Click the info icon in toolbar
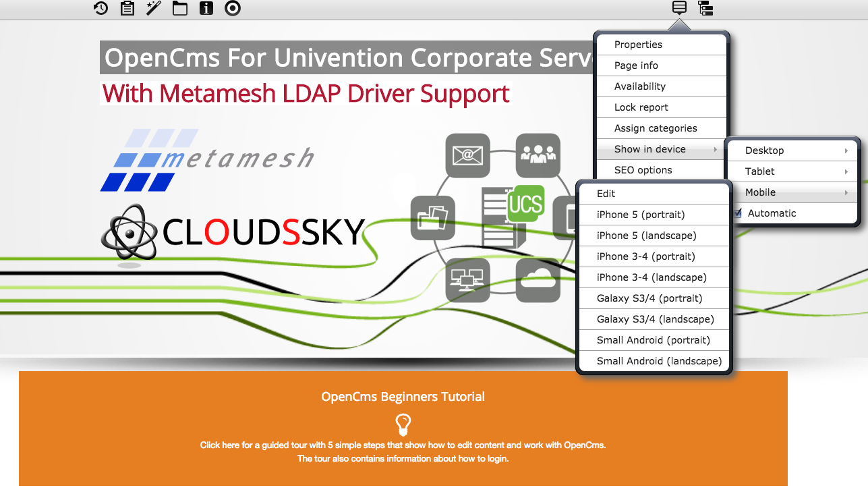 click(206, 8)
